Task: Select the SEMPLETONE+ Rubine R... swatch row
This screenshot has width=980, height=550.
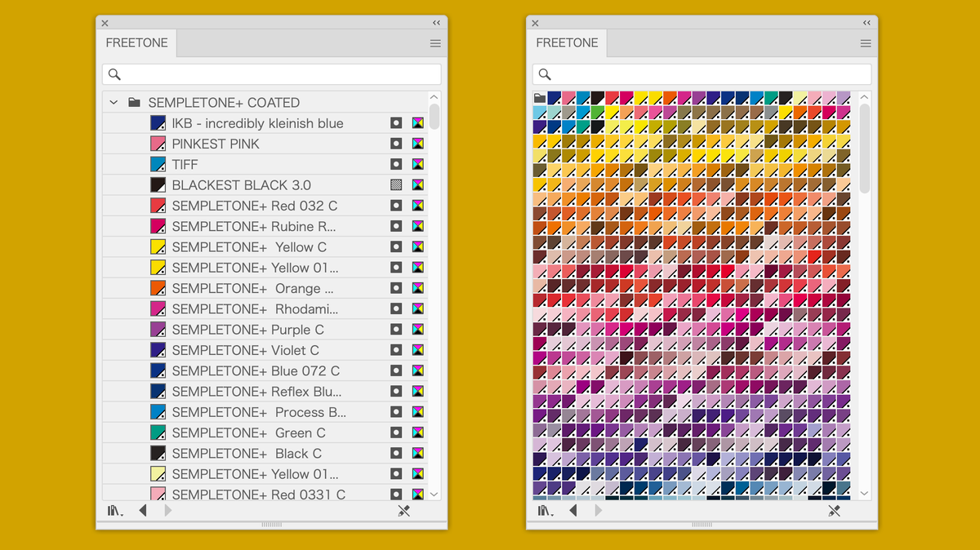Action: pos(265,226)
